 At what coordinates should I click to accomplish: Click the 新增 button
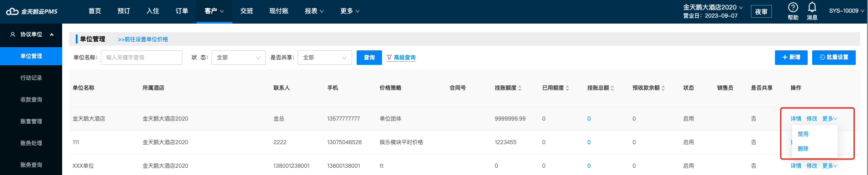(x=791, y=58)
